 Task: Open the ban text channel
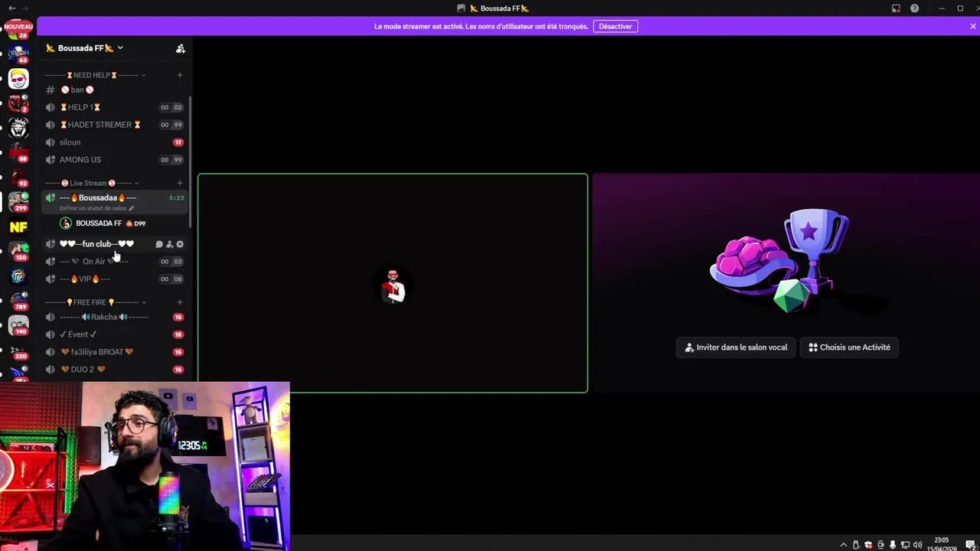[115, 90]
